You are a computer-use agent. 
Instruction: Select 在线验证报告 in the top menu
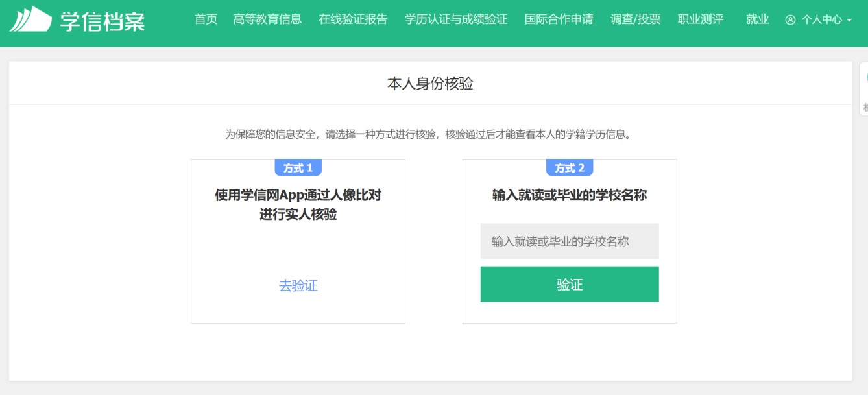click(x=353, y=19)
